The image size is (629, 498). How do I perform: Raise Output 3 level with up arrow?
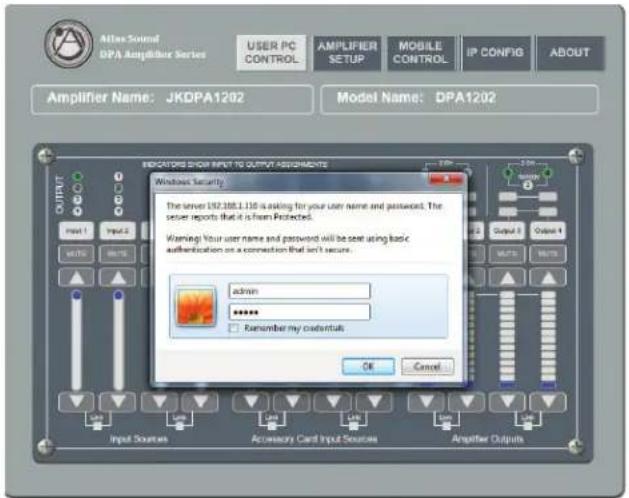point(507,277)
